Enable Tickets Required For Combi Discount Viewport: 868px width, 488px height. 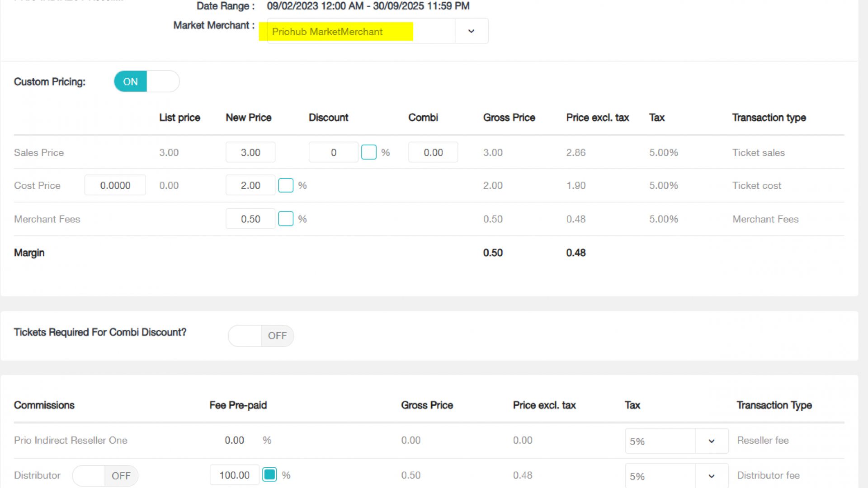coord(260,336)
